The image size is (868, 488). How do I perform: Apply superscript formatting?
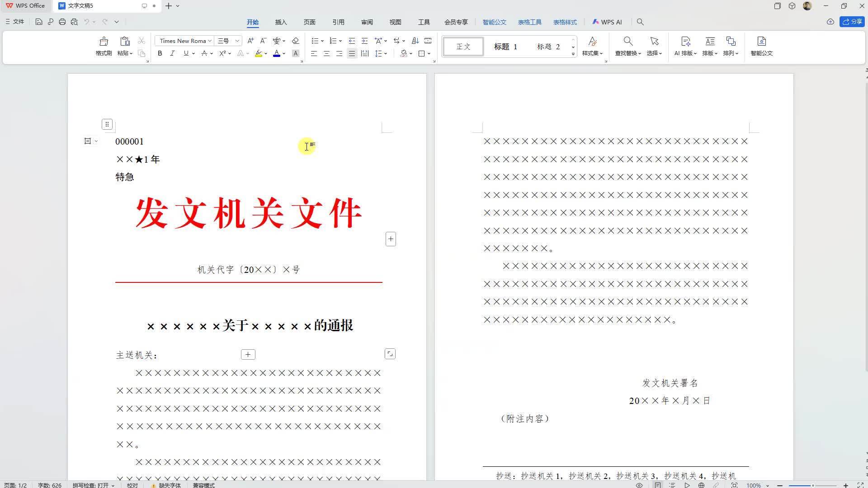222,53
